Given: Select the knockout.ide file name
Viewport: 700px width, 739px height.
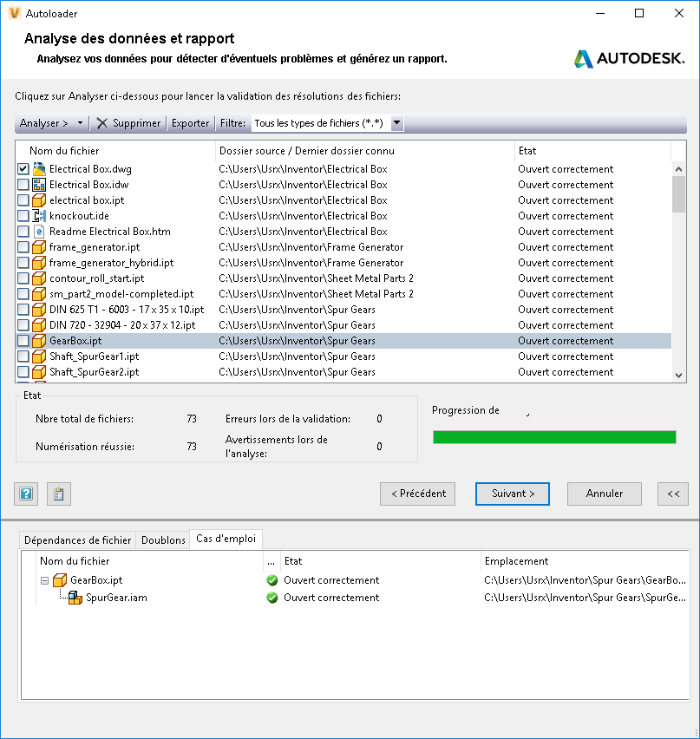Looking at the screenshot, I should [x=79, y=216].
